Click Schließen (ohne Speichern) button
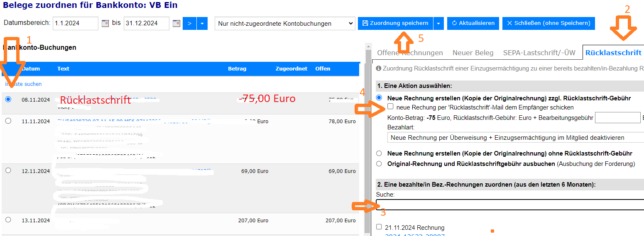Screen dimensions: 644x236 click(549, 24)
